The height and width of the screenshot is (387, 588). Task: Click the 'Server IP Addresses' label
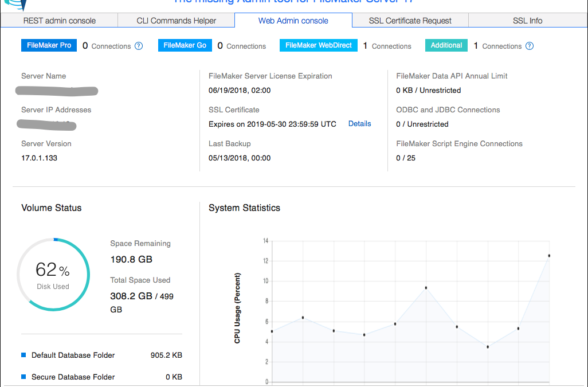[56, 110]
